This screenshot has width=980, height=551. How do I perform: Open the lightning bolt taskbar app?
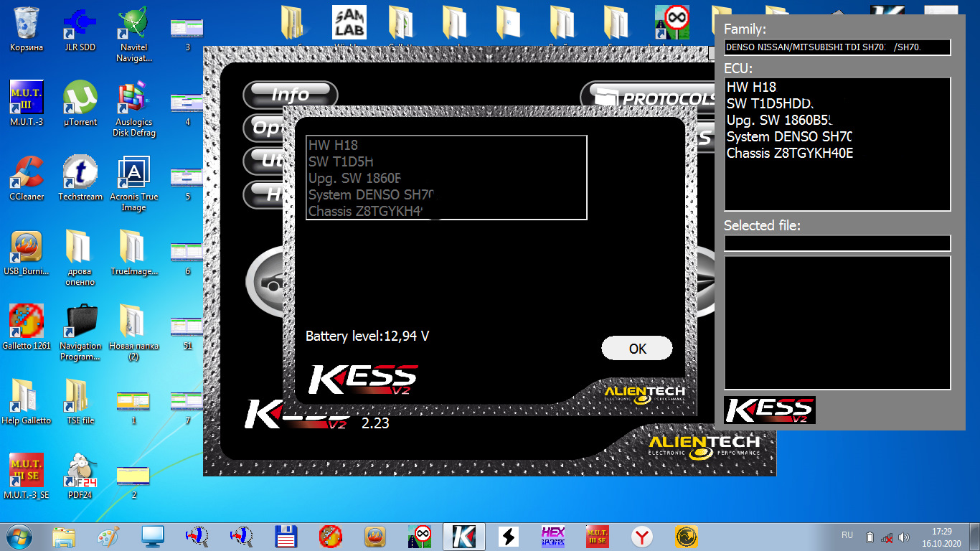(x=509, y=536)
